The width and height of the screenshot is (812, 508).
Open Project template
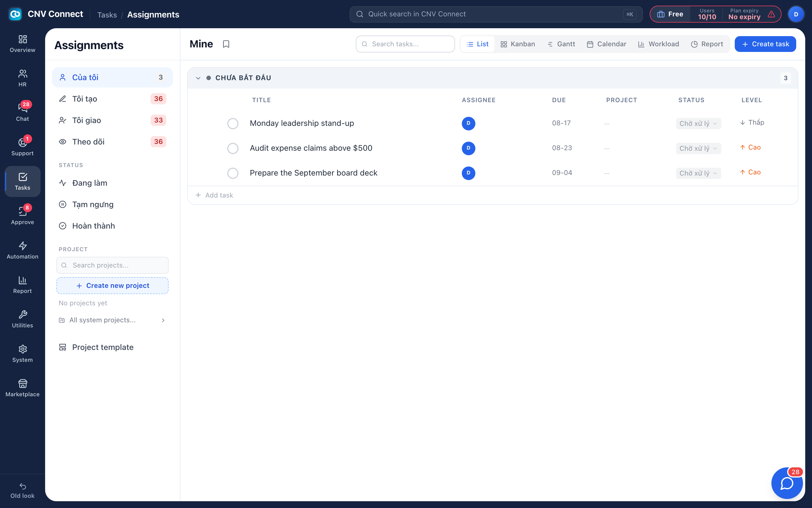click(x=112, y=347)
